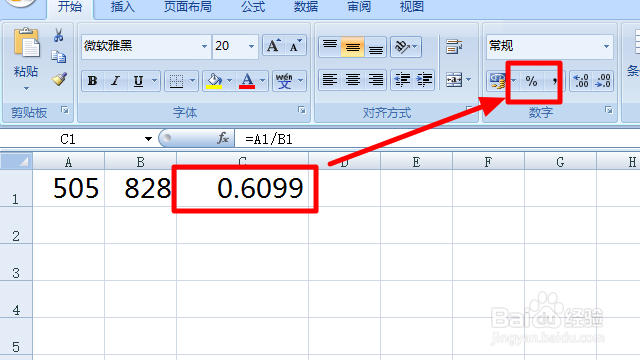Image resolution: width=640 pixels, height=360 pixels.
Task: Click Merge and Center icon
Action: coord(454,80)
